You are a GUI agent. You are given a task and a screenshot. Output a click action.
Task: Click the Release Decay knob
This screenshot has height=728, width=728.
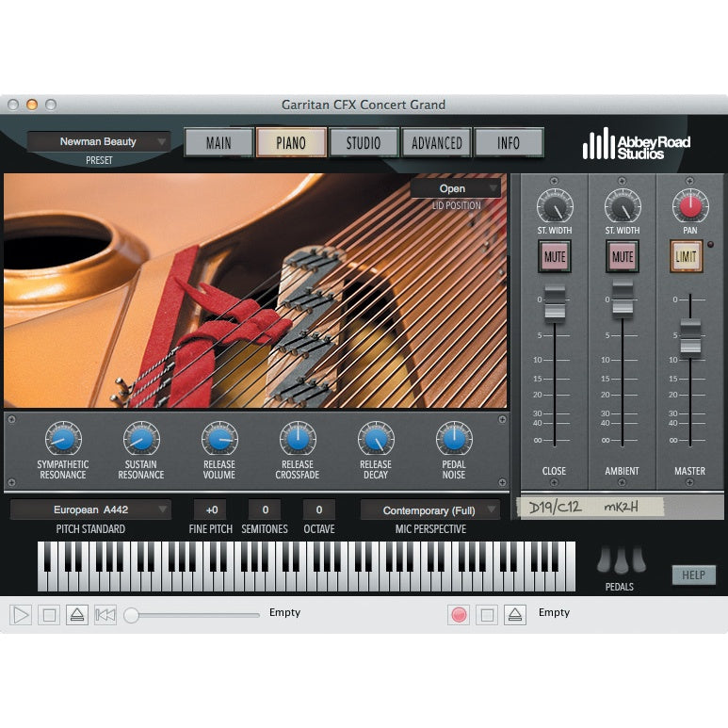[x=376, y=439]
